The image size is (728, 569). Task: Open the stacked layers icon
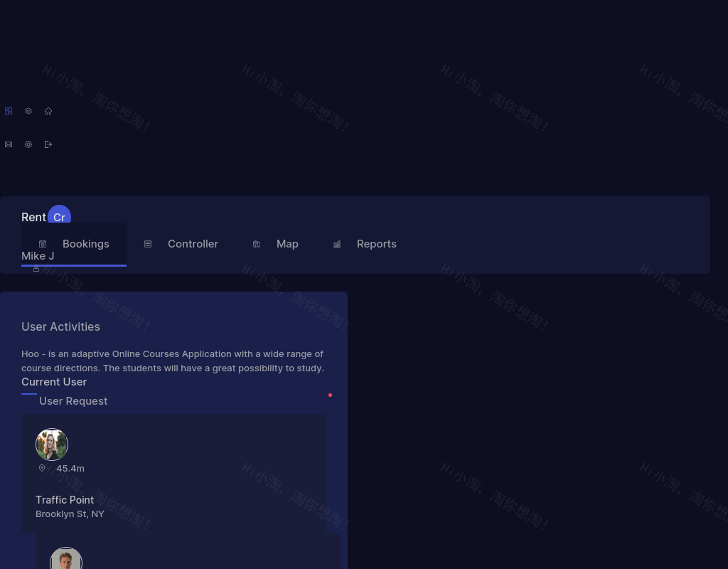(x=28, y=111)
